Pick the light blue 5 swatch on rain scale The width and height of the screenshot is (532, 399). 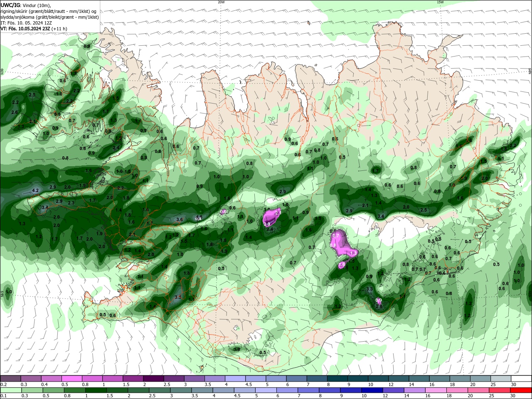266,390
